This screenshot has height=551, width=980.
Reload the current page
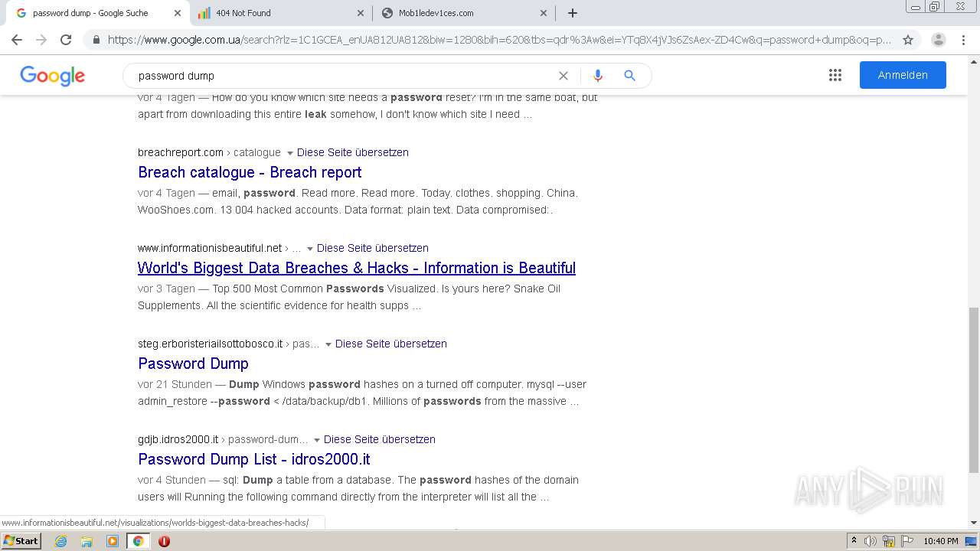point(66,40)
